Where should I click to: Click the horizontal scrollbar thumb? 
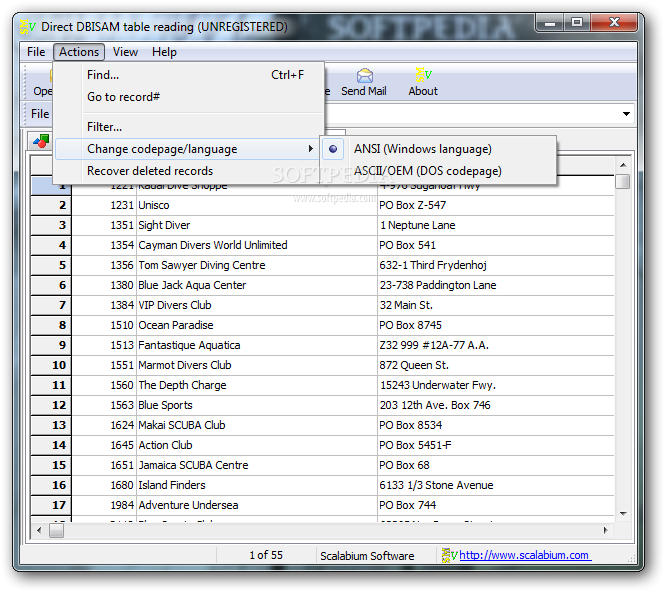56,530
